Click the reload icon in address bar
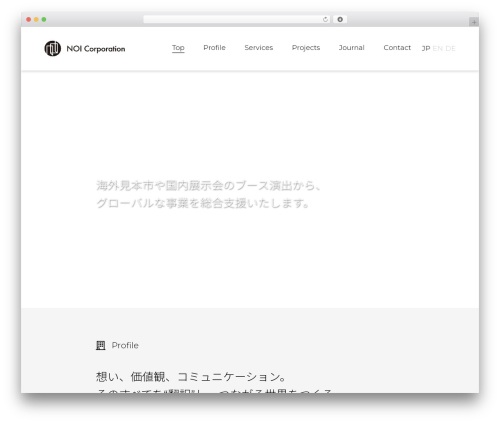This screenshot has height=423, width=500. [x=325, y=20]
